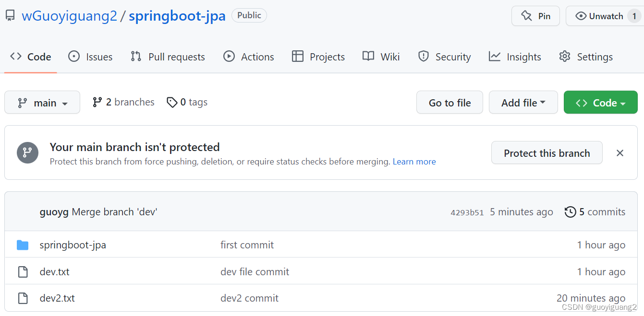
Task: Open the Projects tab
Action: tap(318, 57)
